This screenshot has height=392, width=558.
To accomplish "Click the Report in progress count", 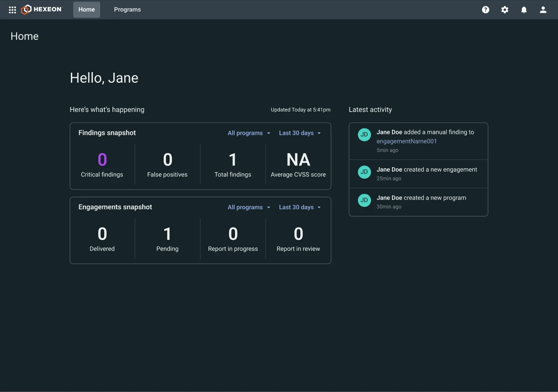I will coord(233,234).
